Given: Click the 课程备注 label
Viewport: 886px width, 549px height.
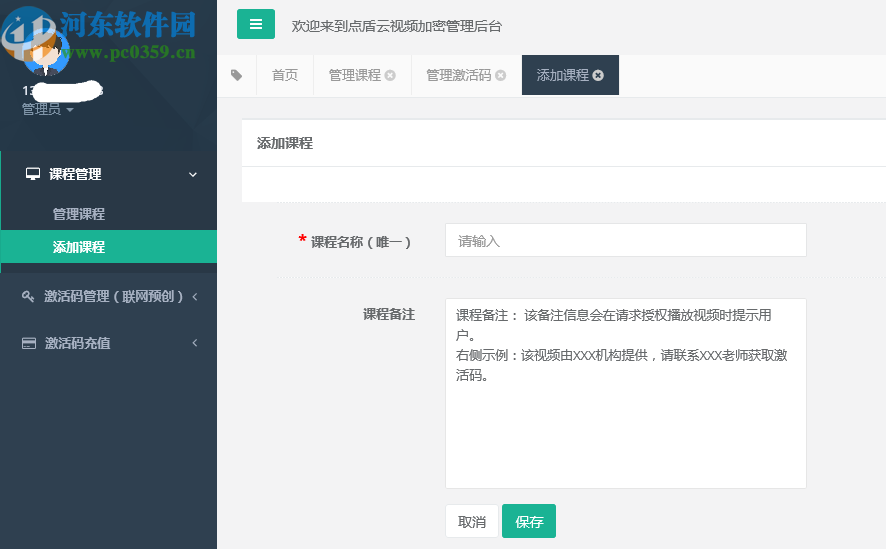Looking at the screenshot, I should coord(389,314).
